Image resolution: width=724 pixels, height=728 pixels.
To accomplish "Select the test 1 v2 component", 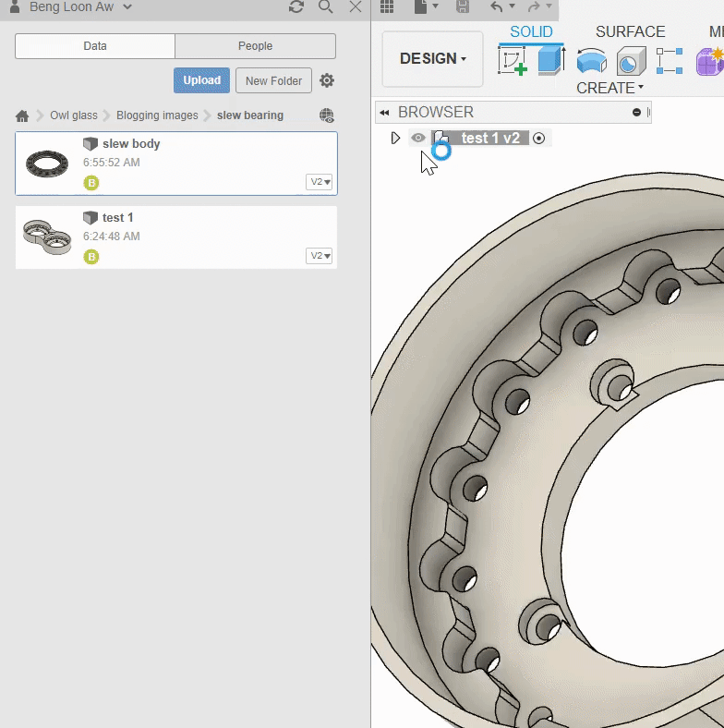I will (x=490, y=138).
